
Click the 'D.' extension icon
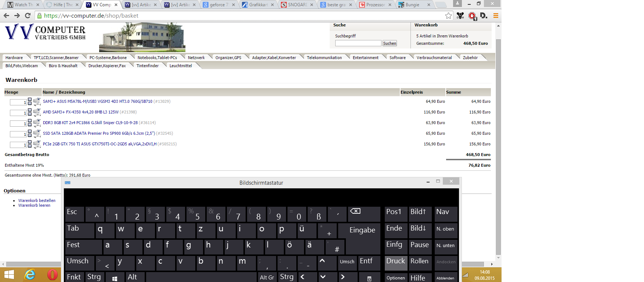coord(484,15)
